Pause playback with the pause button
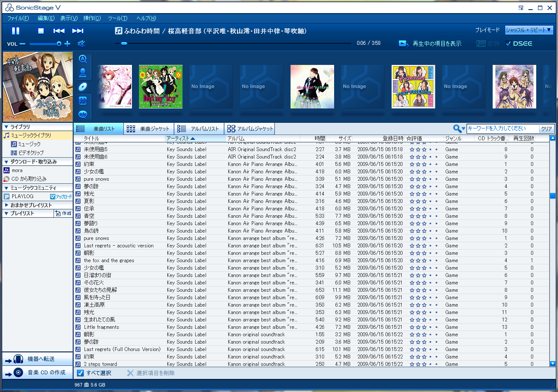 16,31
